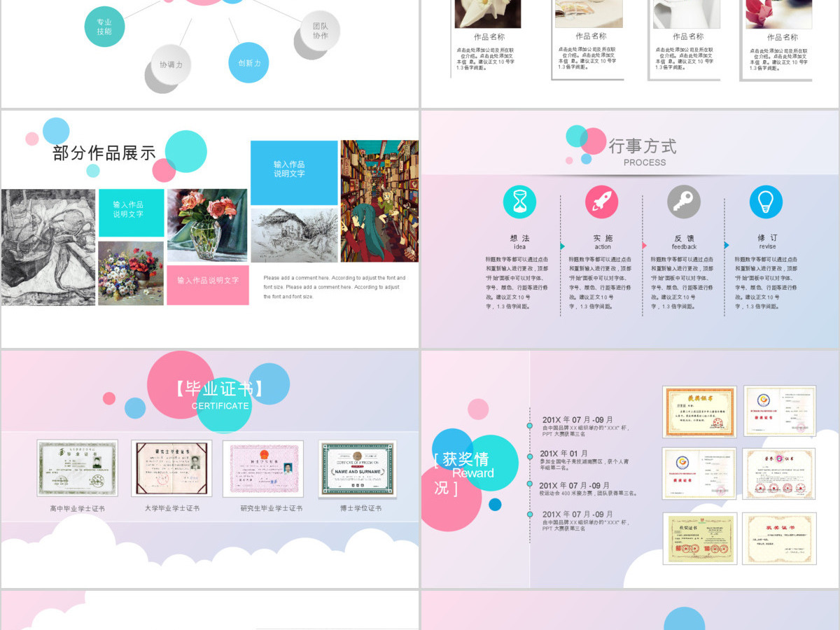Viewport: 840px width, 630px height.
Task: Open the anime bookstore illustration
Action: 379,201
